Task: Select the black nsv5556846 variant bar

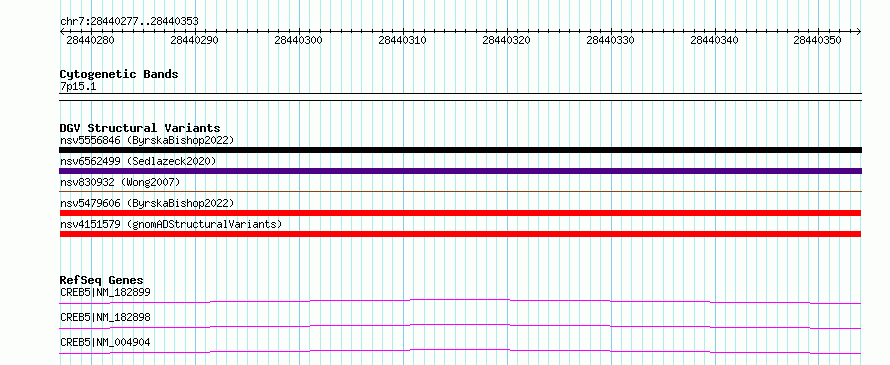Action: [460, 150]
